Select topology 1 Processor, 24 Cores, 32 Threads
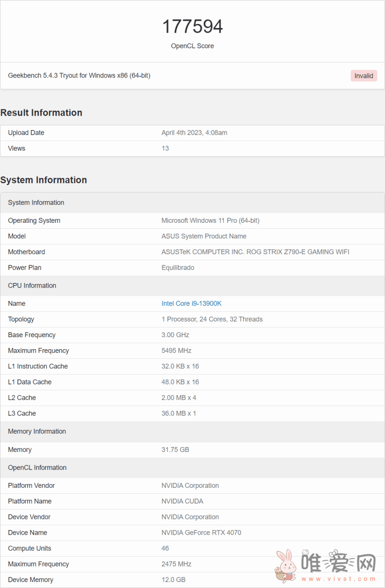This screenshot has width=385, height=588. coord(212,319)
